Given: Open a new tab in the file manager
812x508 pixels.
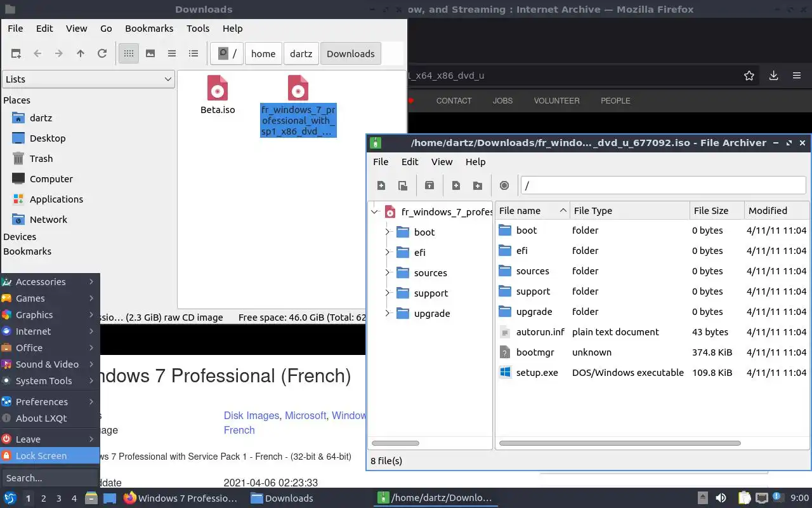Looking at the screenshot, I should (16, 54).
